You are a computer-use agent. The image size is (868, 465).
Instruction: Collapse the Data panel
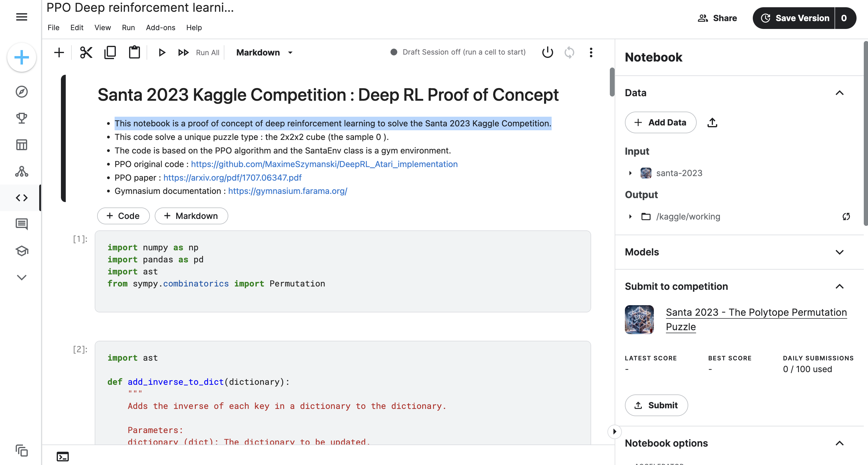click(840, 93)
